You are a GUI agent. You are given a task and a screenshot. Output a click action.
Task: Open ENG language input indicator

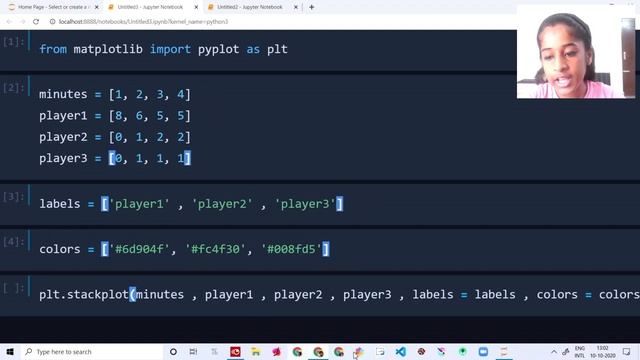[x=580, y=352]
